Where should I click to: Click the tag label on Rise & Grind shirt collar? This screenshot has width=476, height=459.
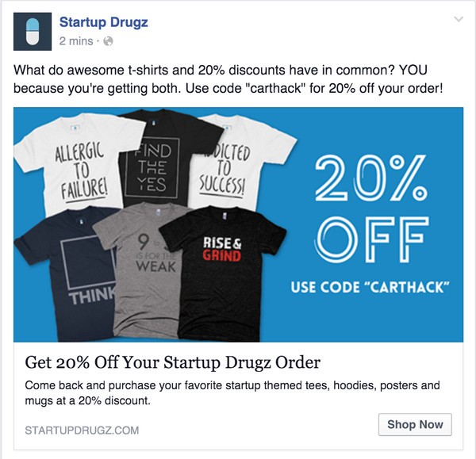click(x=225, y=216)
